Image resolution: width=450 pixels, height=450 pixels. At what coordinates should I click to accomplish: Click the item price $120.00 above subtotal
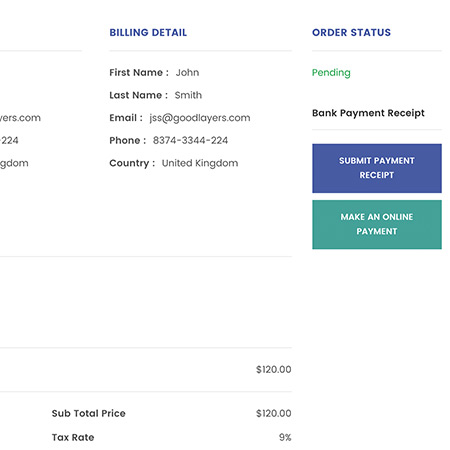pyautogui.click(x=274, y=369)
